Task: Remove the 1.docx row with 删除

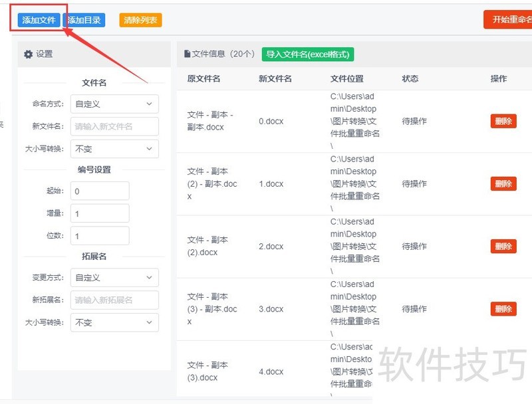Action: 503,184
